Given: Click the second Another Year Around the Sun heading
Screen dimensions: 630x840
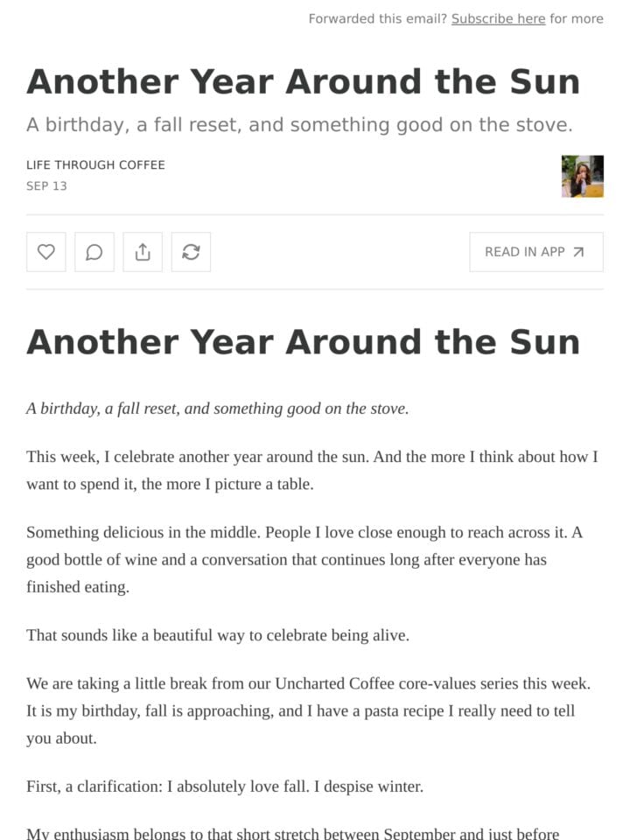Looking at the screenshot, I should [304, 342].
